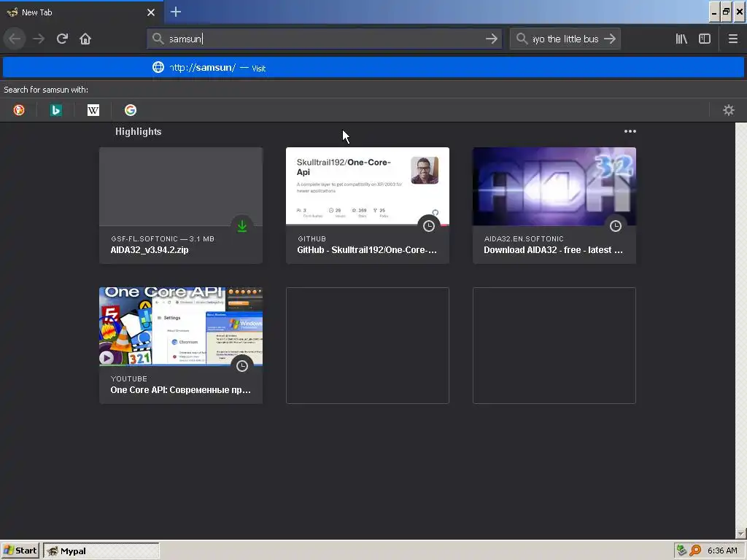The width and height of the screenshot is (747, 560).
Task: Visit the http://samsun/ suggestion
Action: (x=373, y=67)
